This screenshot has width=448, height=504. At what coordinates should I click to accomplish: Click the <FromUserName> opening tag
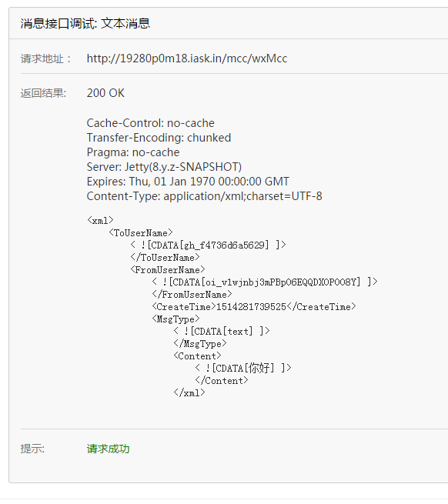[168, 269]
